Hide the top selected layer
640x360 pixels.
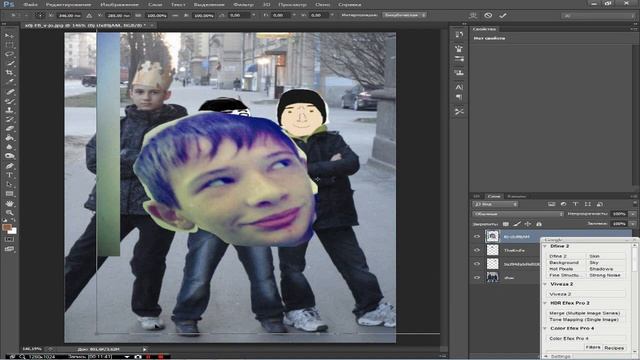(x=477, y=236)
